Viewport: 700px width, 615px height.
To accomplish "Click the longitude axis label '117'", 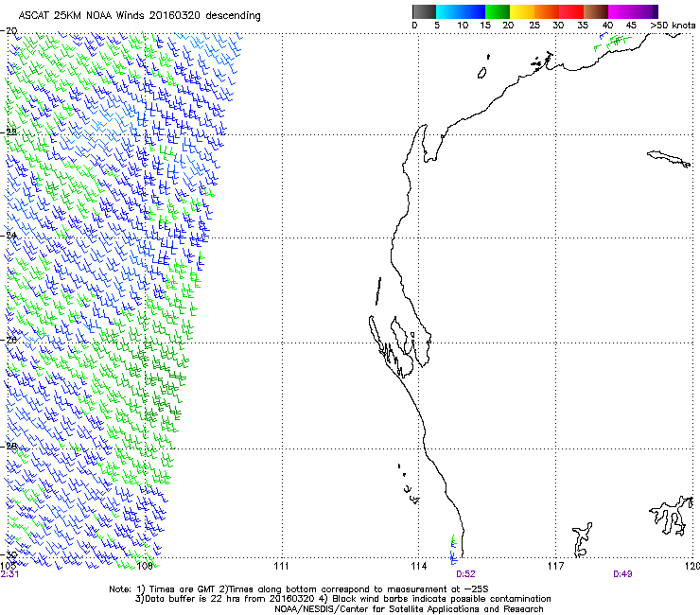I will click(555, 567).
